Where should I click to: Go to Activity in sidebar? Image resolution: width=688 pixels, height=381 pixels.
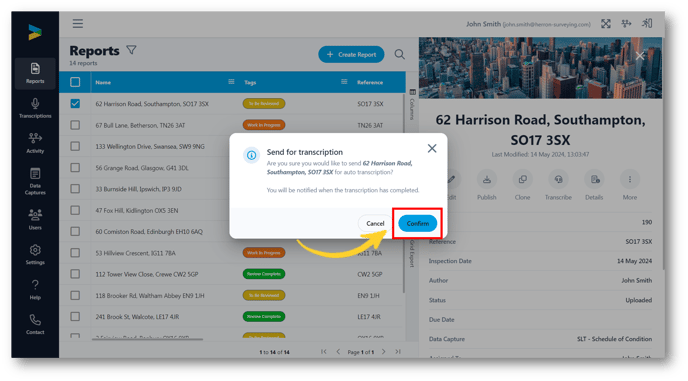tap(35, 143)
